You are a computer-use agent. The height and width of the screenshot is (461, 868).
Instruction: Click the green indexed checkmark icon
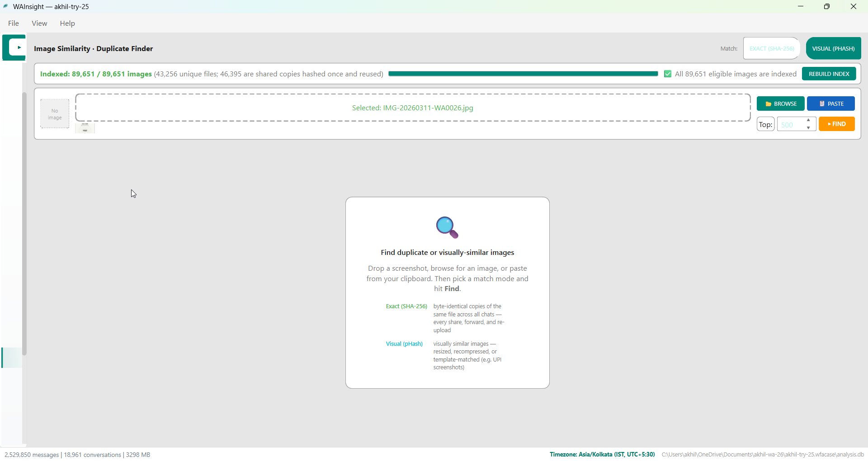coord(668,74)
